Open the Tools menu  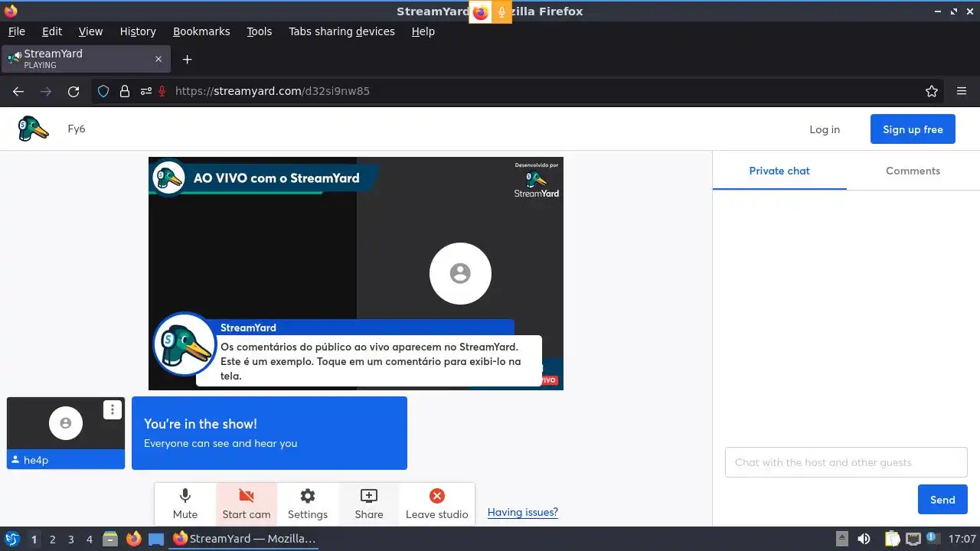(260, 31)
